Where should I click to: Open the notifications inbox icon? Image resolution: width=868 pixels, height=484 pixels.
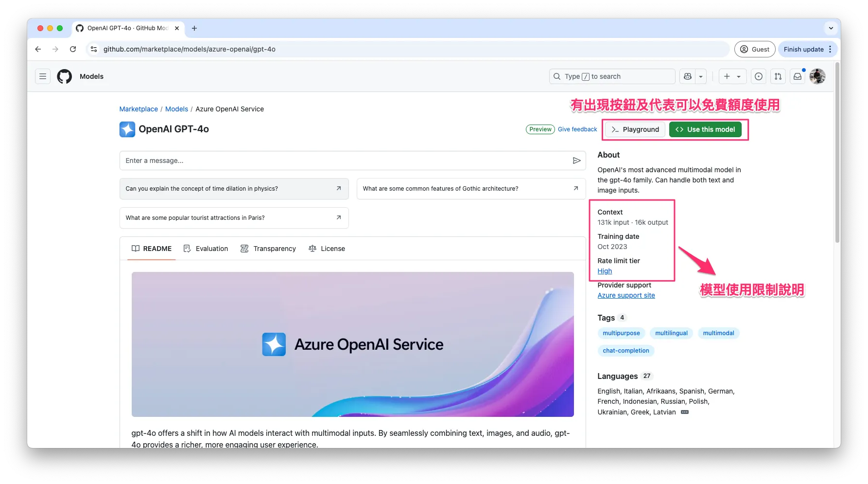pyautogui.click(x=798, y=76)
